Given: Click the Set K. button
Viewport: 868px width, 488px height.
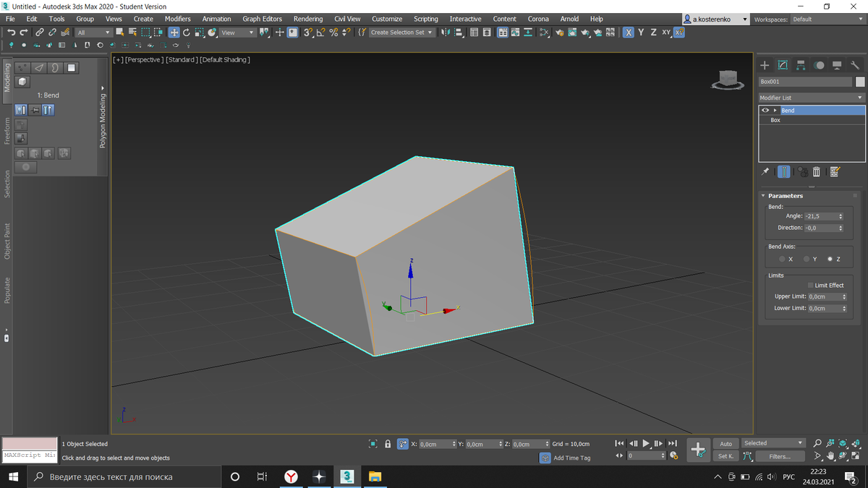Looking at the screenshot, I should (726, 456).
